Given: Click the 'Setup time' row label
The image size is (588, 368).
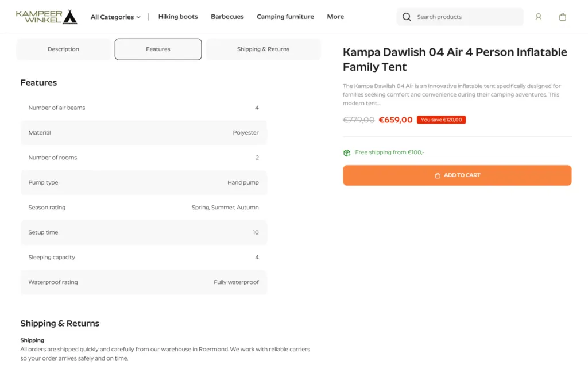Looking at the screenshot, I should (x=43, y=232).
